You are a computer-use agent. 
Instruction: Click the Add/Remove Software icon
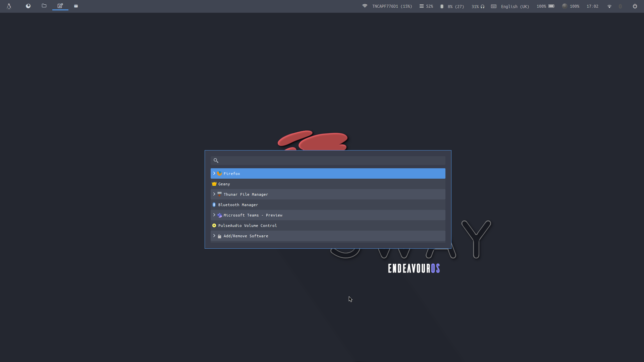tap(220, 236)
